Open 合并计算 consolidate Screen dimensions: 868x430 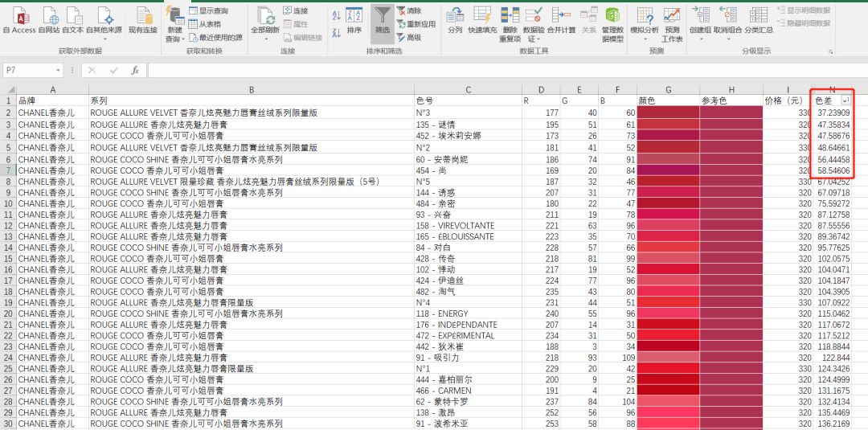[x=561, y=21]
